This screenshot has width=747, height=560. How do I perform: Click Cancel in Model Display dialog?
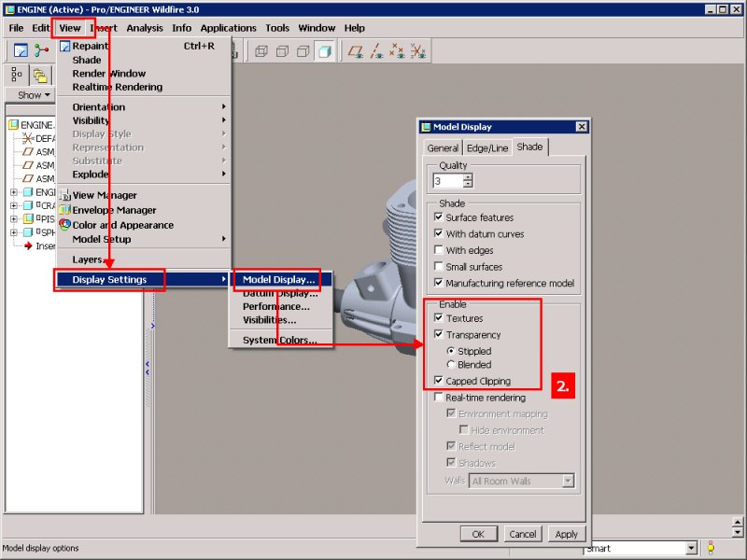(523, 534)
